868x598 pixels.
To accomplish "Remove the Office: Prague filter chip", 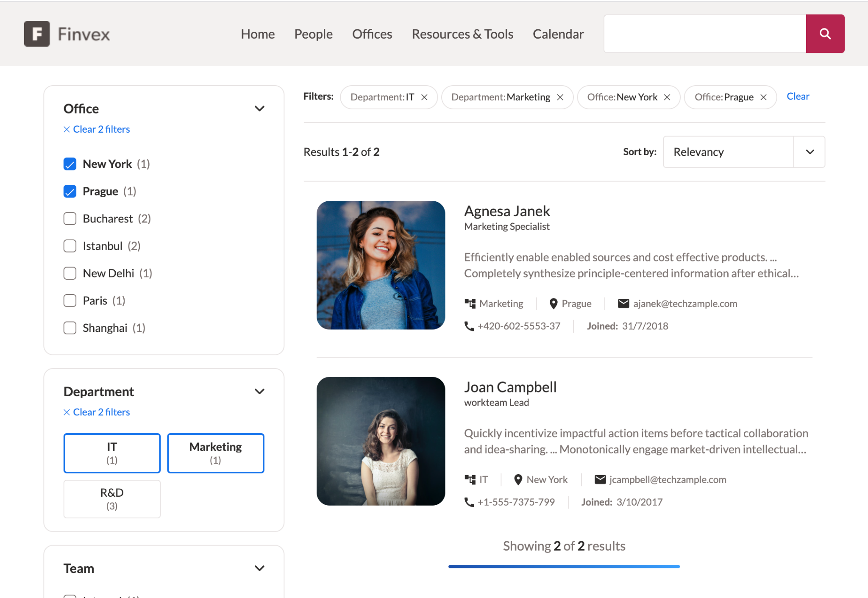I will pos(764,97).
